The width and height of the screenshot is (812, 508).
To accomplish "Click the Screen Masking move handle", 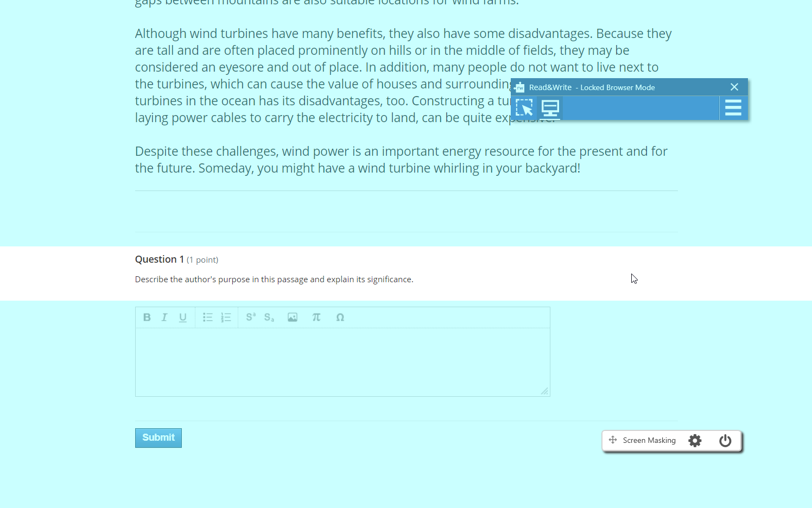I will 613,440.
